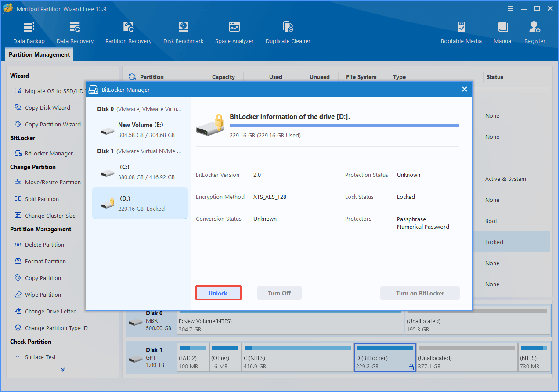This screenshot has height=392, width=559.
Task: Select locked drive (D:) in BitLocker list
Action: (x=140, y=203)
